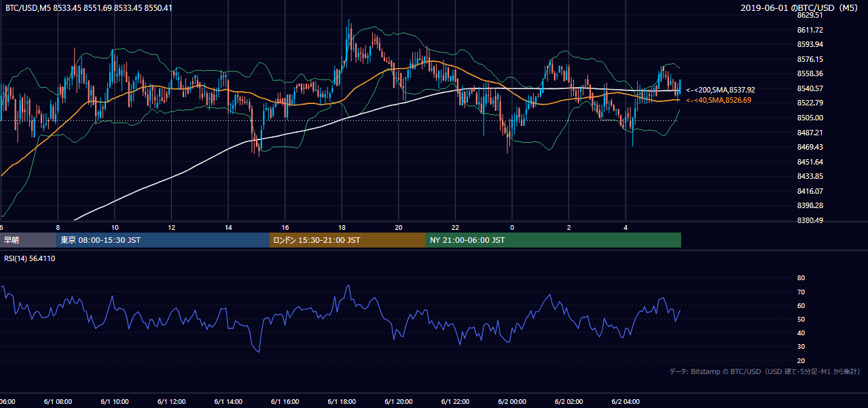
Task: Click price axis value 8380.49
Action: (810, 220)
